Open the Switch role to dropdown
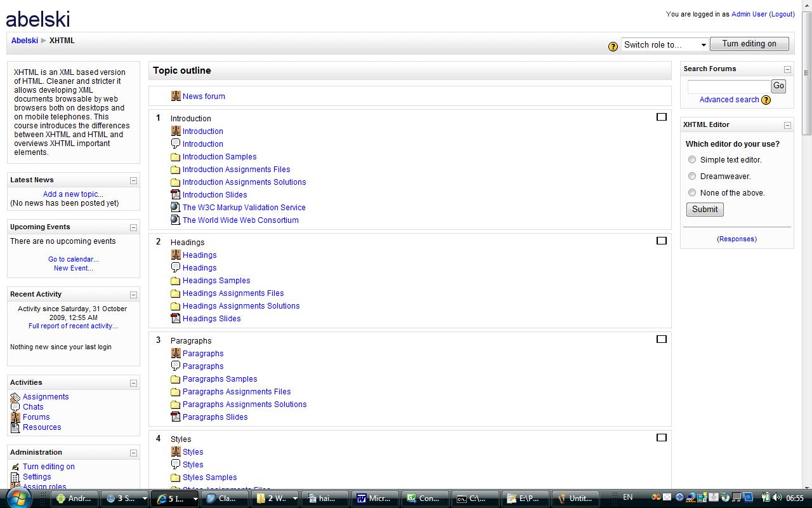 [664, 44]
